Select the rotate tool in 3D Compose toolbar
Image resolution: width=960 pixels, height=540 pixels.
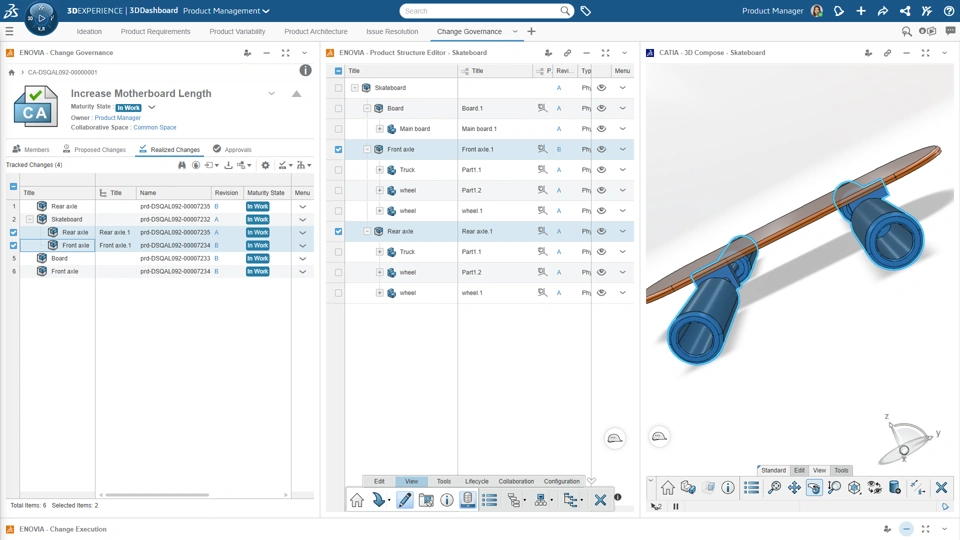[814, 487]
